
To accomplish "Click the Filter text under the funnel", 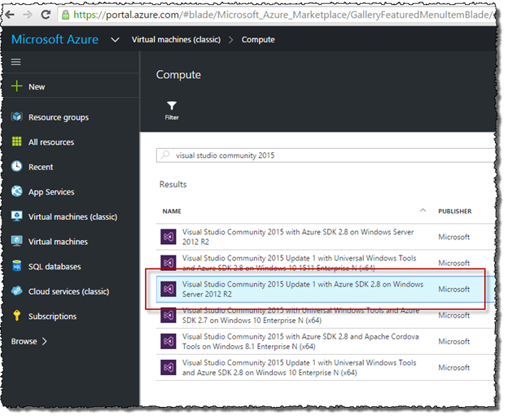I will [x=172, y=117].
